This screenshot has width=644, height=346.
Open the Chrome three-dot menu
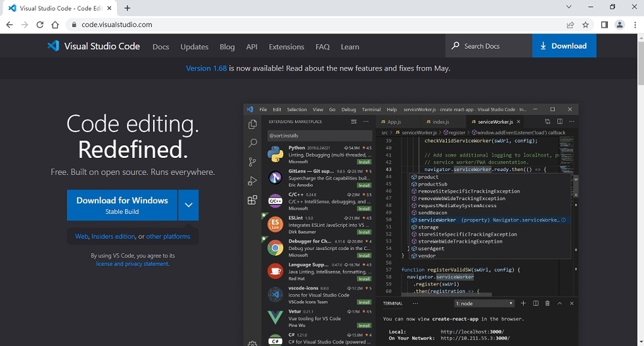635,24
